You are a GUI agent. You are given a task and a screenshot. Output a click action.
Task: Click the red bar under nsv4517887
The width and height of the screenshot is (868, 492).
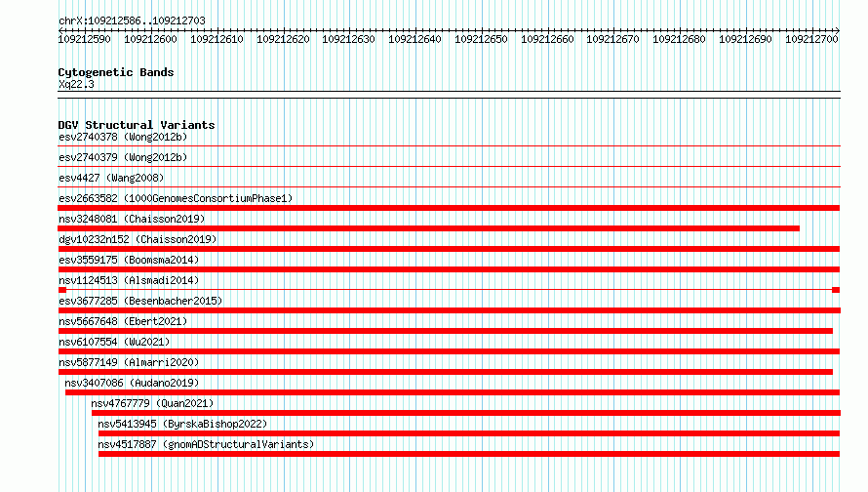[469, 454]
